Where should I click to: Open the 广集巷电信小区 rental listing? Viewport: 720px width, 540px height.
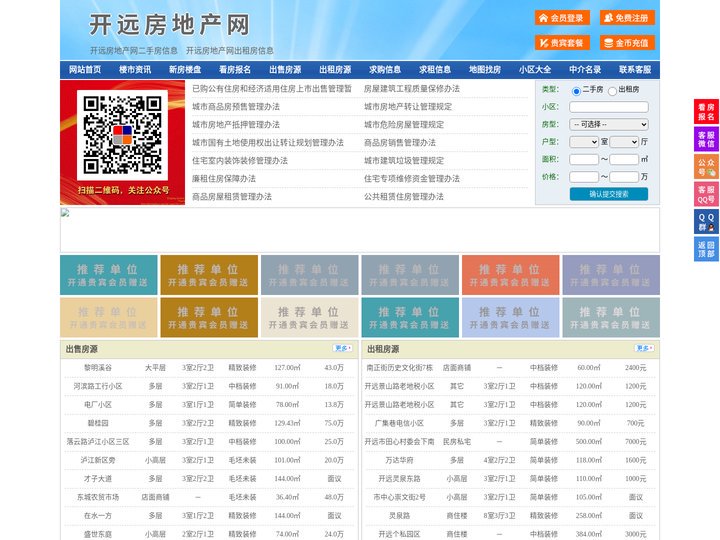tap(399, 423)
